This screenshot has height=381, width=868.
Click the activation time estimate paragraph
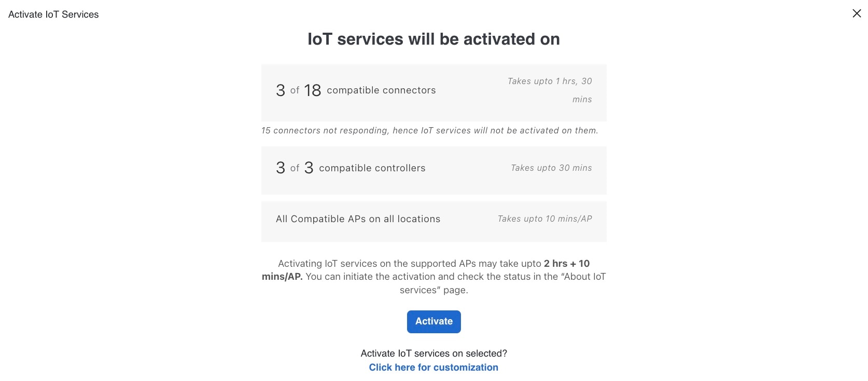(x=433, y=277)
